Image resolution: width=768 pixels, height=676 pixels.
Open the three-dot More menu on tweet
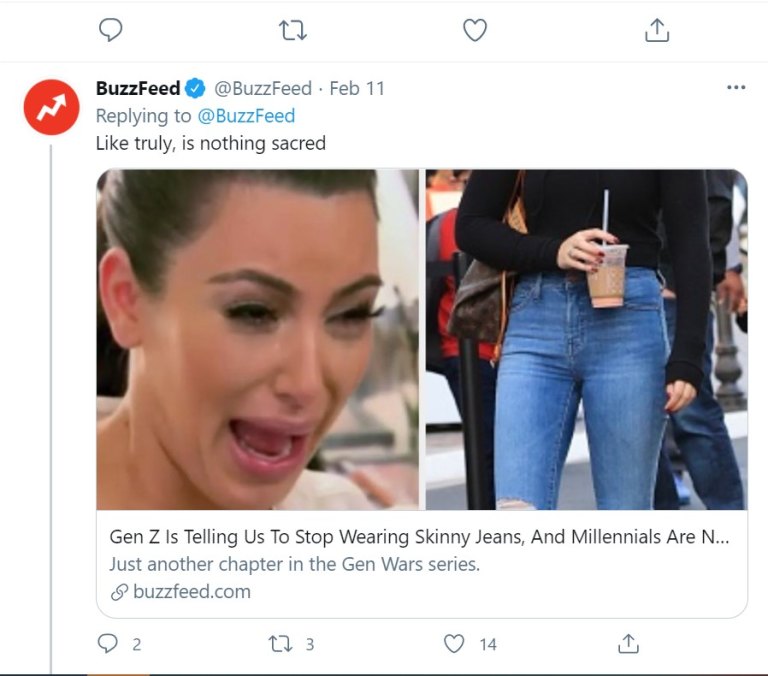coord(736,88)
